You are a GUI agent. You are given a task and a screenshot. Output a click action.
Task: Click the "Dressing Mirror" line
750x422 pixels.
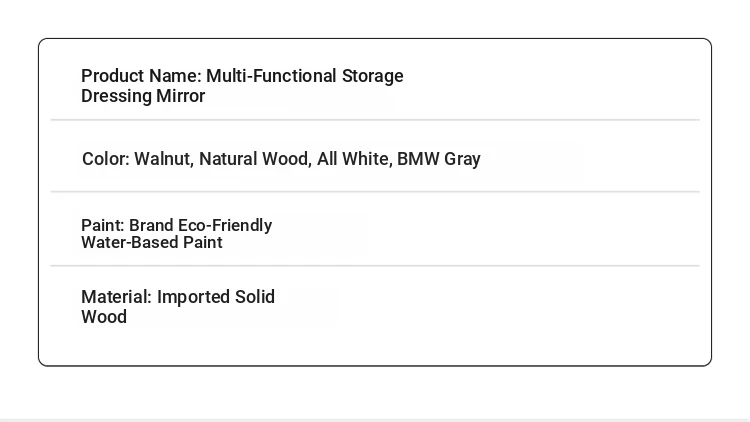(143, 96)
